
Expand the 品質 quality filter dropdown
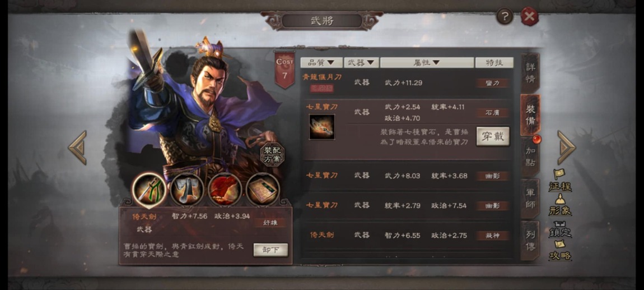(x=321, y=62)
